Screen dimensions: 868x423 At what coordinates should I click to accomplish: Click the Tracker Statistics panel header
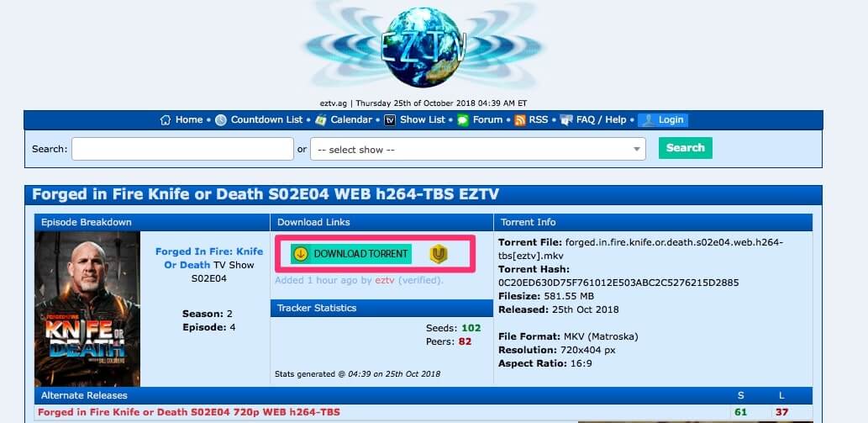pos(381,308)
